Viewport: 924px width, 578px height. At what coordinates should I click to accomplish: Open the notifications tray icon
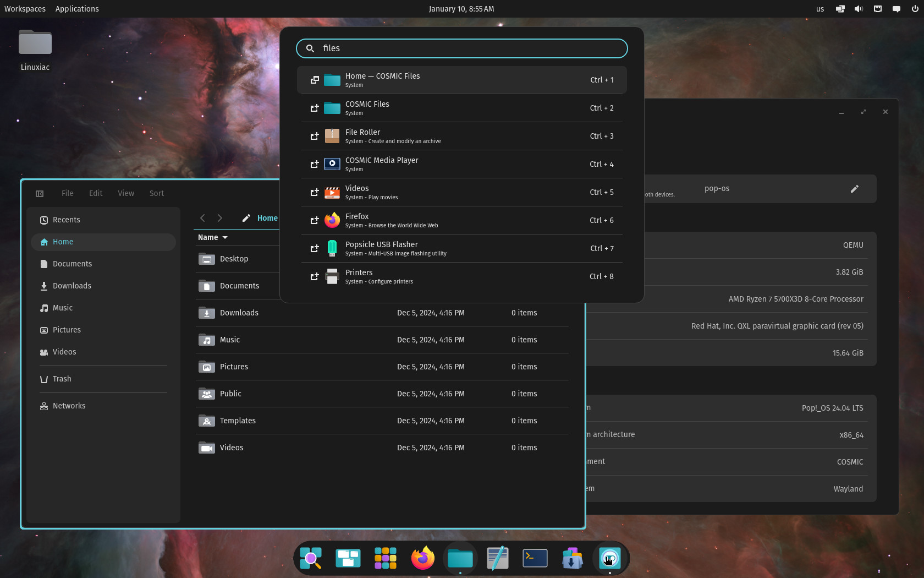point(897,9)
